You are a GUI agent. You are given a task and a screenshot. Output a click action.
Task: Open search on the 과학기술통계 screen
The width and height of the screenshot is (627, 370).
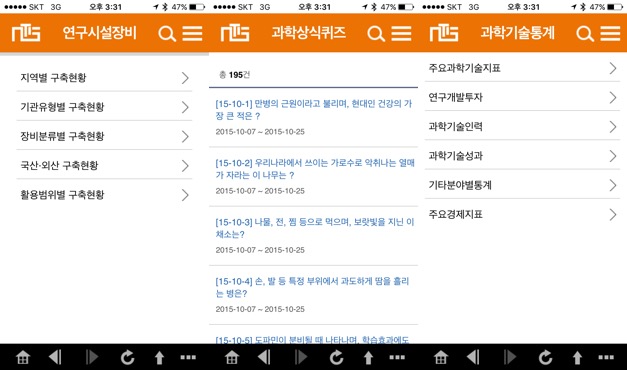(585, 34)
